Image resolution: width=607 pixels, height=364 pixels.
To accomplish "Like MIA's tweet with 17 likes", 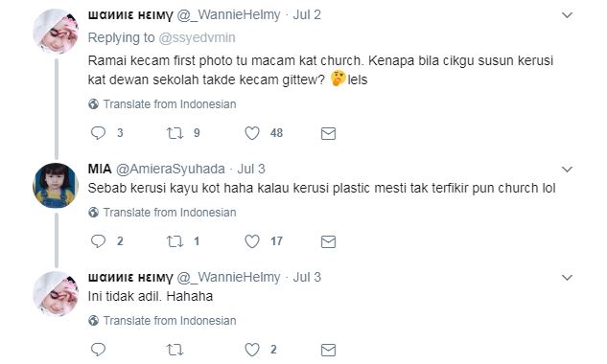I will coord(252,241).
